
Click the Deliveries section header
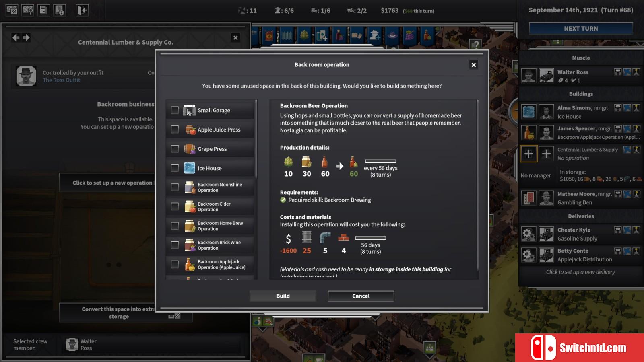pos(581,216)
